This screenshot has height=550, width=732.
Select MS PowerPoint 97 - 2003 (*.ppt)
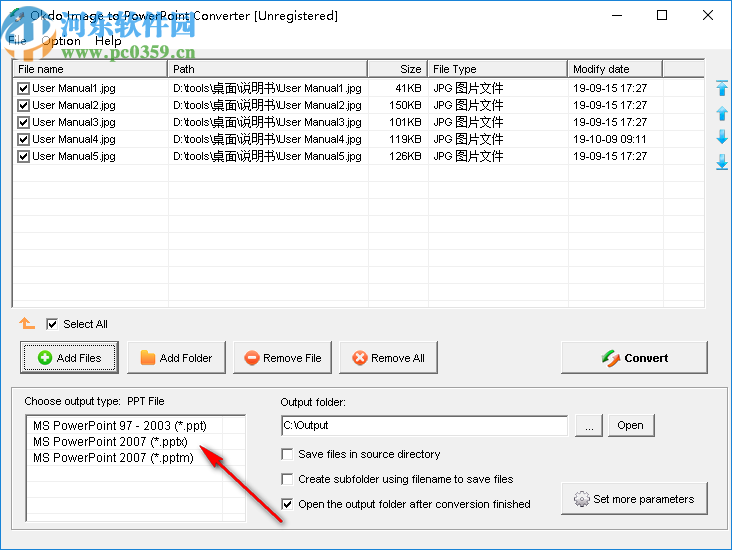pyautogui.click(x=120, y=425)
